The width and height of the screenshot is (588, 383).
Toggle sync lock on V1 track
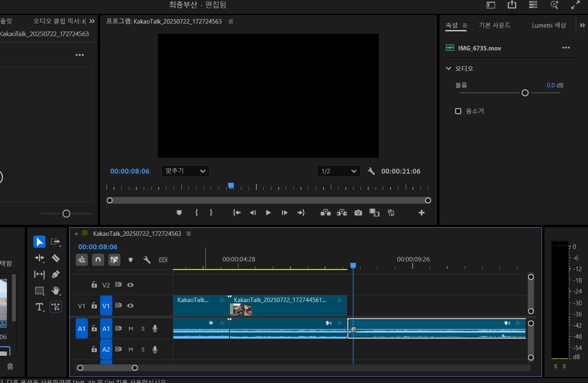118,305
